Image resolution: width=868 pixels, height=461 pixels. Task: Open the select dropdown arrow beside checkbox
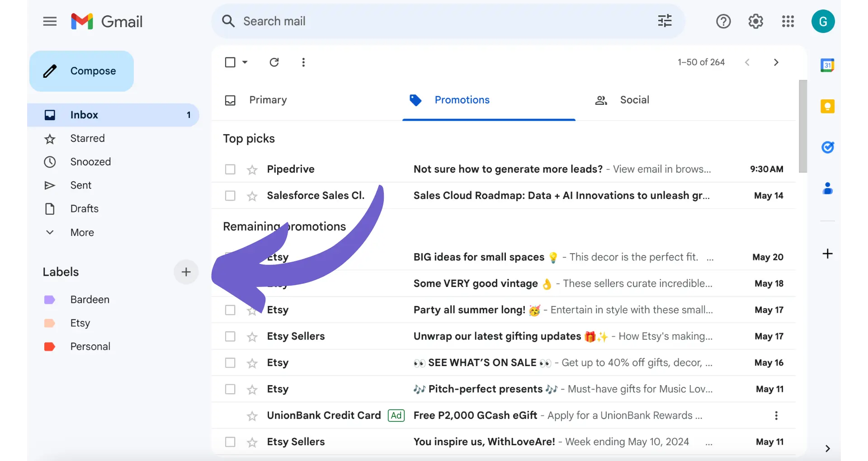(x=245, y=62)
